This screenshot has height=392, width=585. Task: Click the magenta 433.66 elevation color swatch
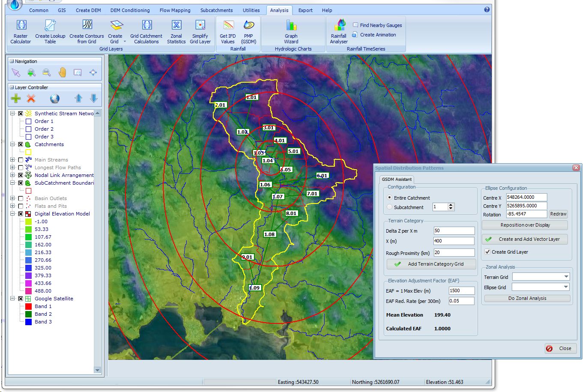[x=29, y=283]
